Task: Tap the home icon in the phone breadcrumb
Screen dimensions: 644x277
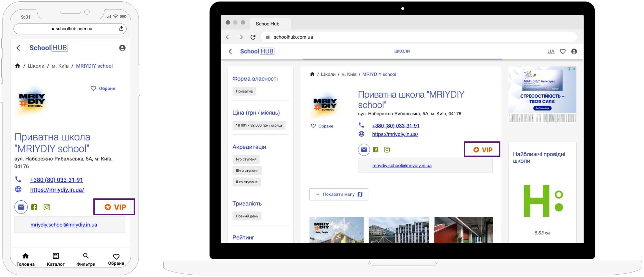Action: coord(17,66)
